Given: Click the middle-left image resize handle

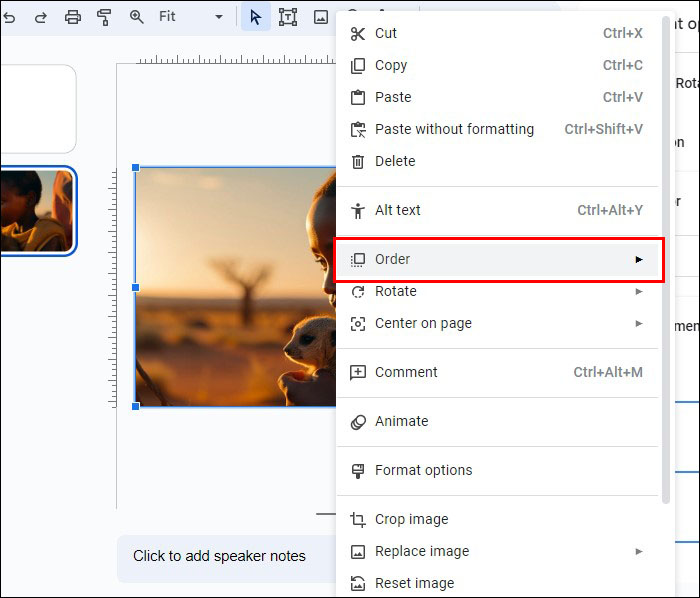Looking at the screenshot, I should (x=136, y=288).
